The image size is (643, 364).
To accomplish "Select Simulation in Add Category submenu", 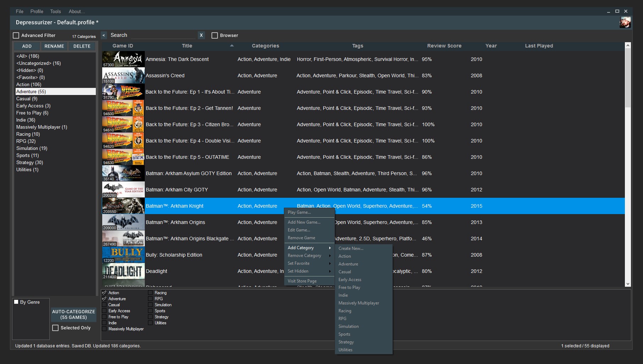I will (364, 326).
